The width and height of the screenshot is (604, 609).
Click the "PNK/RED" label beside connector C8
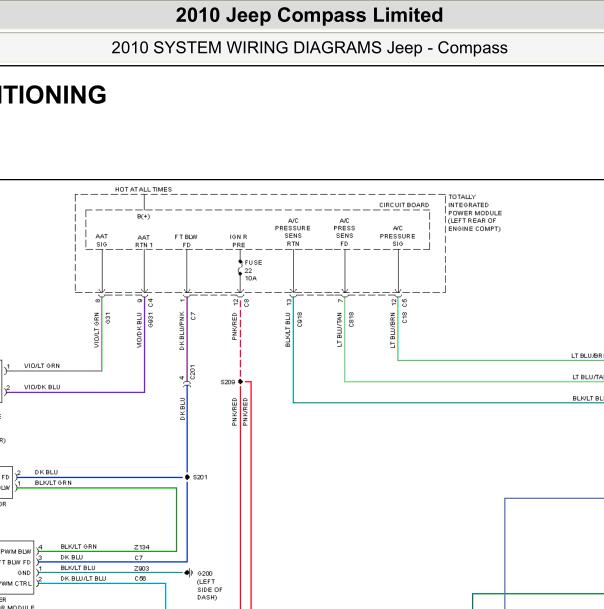click(x=234, y=327)
